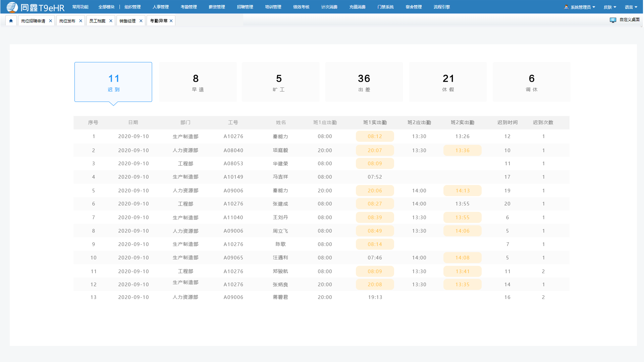Open 培训管理 menu
The image size is (644, 362).
(x=273, y=7)
